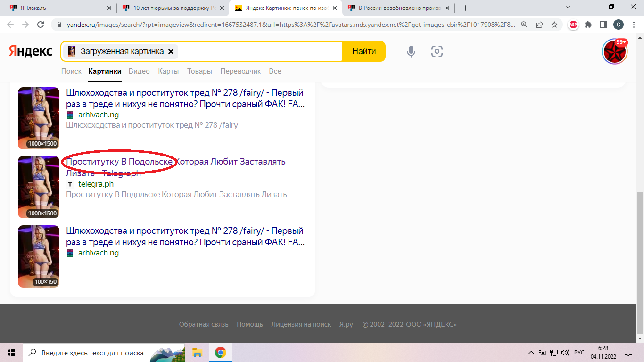Open the Chrome profile button C
Image resolution: width=644 pixels, height=362 pixels.
tap(618, 25)
